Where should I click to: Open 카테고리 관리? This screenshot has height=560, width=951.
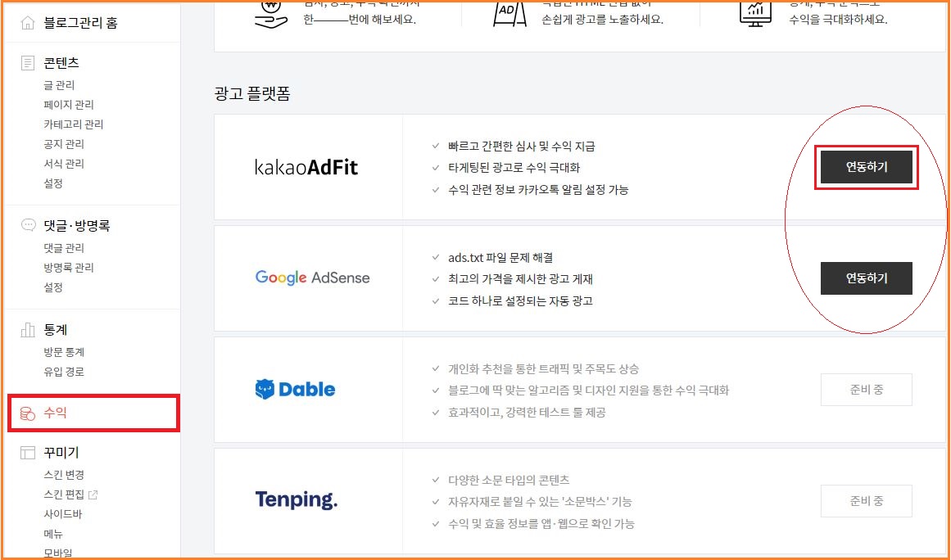(x=74, y=124)
